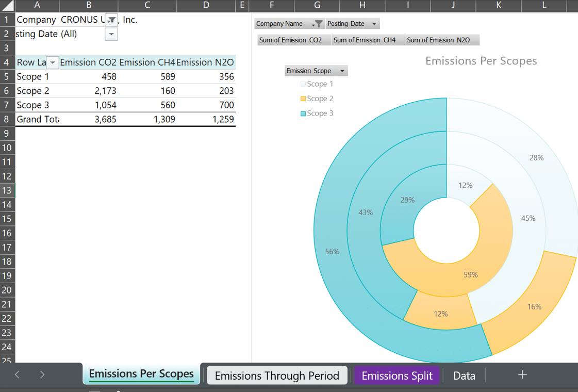
Task: Go to the Data sheet tab
Action: (464, 375)
